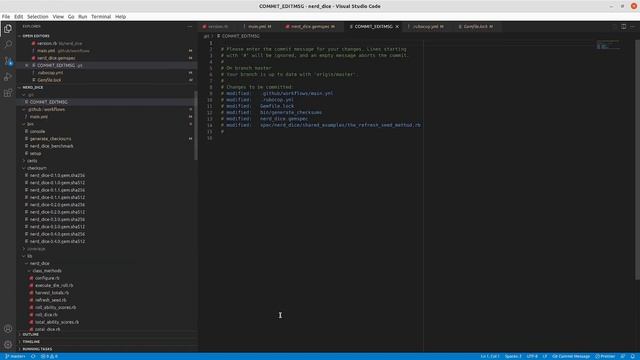Open the Terminal menu

coord(101,17)
